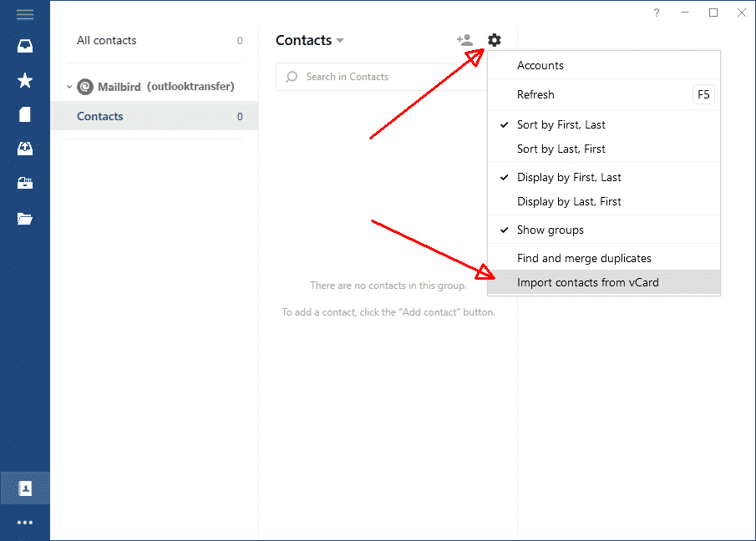Collapse the Mailbird account tree
The height and width of the screenshot is (541, 756).
(x=69, y=87)
